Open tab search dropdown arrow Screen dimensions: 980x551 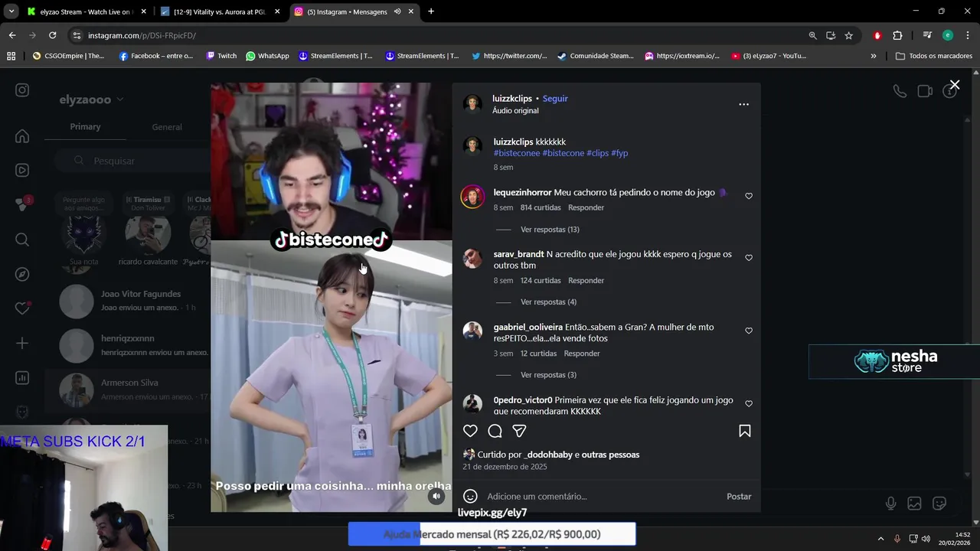[11, 11]
